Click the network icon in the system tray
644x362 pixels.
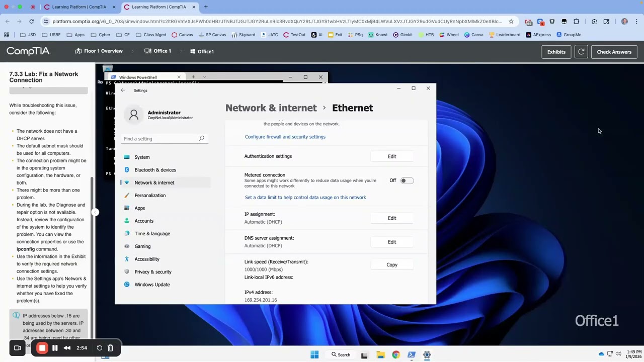point(610,354)
